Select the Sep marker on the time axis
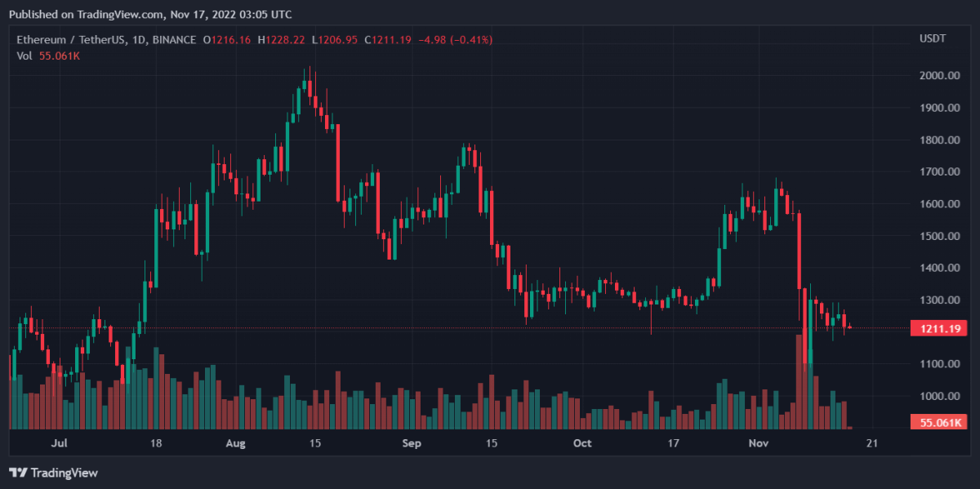The image size is (980, 489). [x=412, y=443]
